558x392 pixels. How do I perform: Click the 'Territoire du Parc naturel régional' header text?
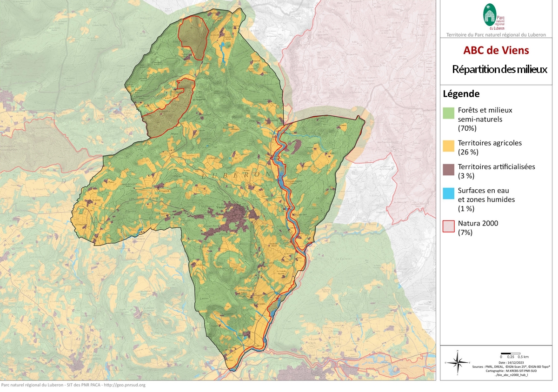click(x=495, y=35)
